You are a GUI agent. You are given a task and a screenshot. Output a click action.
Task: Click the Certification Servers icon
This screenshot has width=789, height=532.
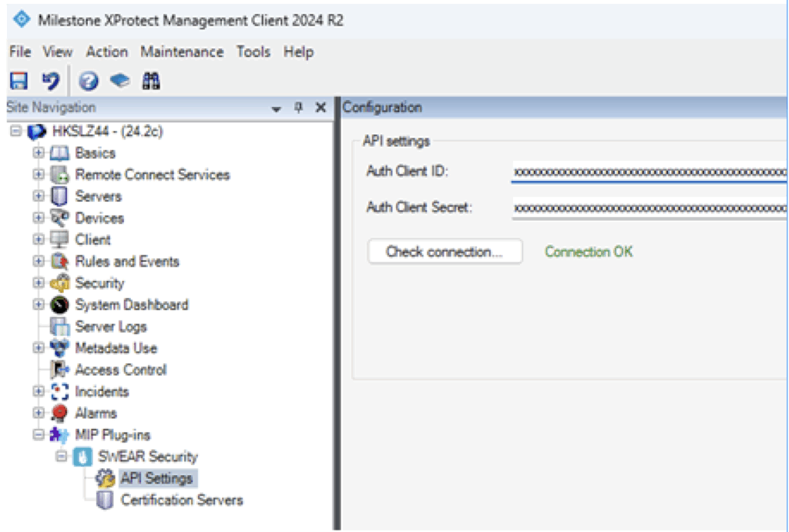pos(105,500)
